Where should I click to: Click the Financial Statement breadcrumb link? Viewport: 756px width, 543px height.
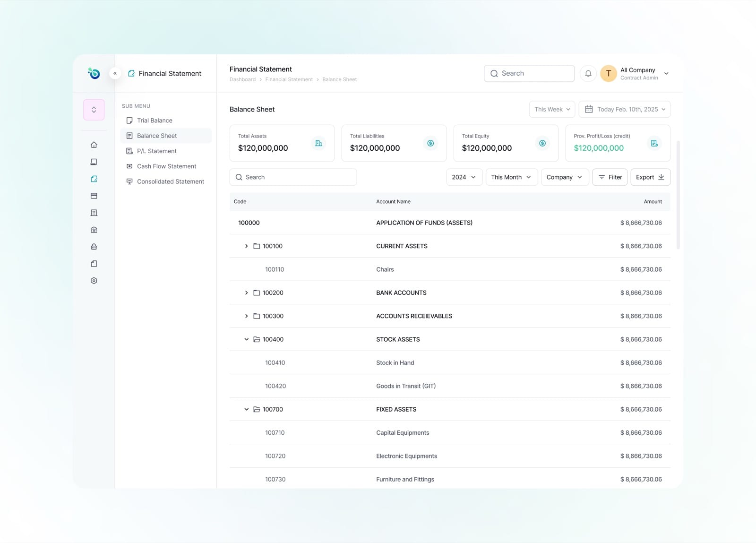pyautogui.click(x=289, y=79)
